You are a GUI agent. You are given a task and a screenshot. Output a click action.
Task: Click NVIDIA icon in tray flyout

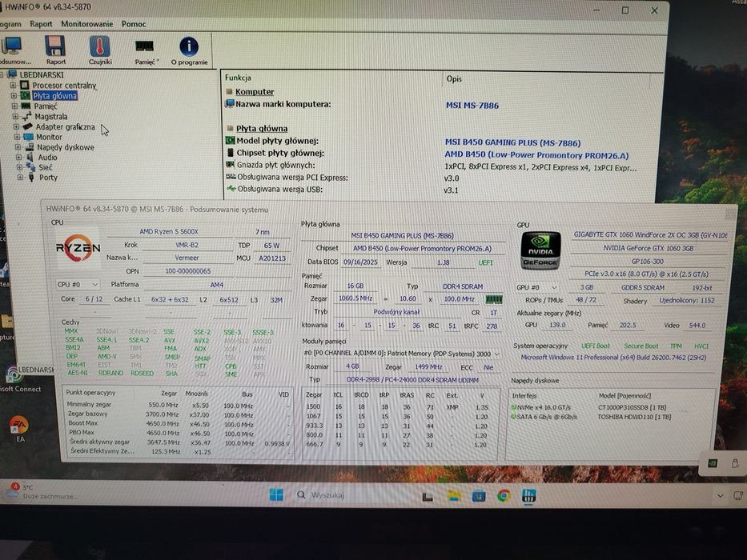pyautogui.click(x=713, y=463)
